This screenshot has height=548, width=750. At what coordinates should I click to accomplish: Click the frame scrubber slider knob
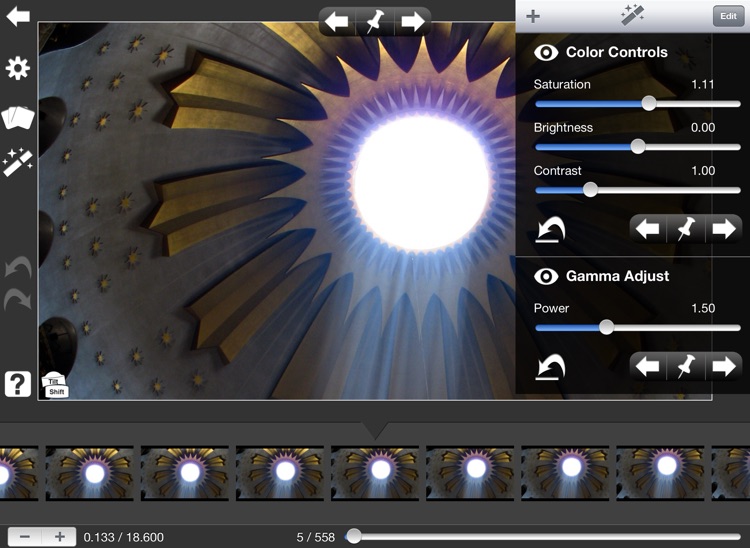click(353, 536)
